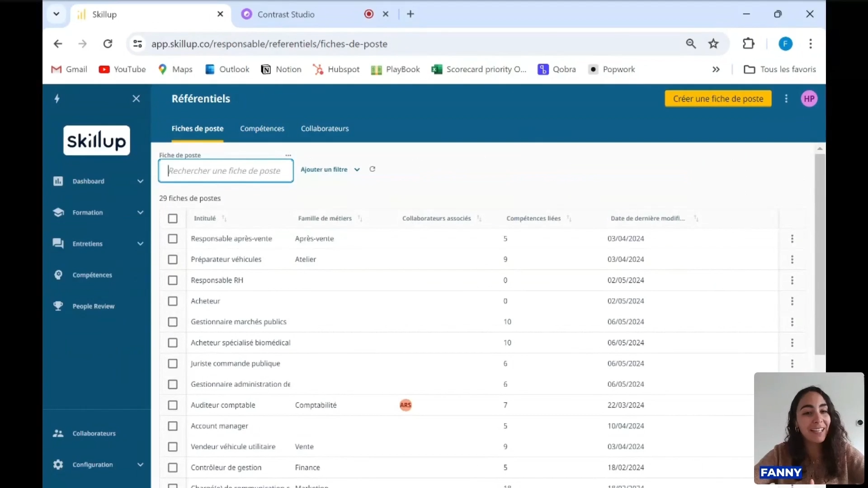868x488 pixels.
Task: Sort by date de dernière modification arrows
Action: coord(696,219)
